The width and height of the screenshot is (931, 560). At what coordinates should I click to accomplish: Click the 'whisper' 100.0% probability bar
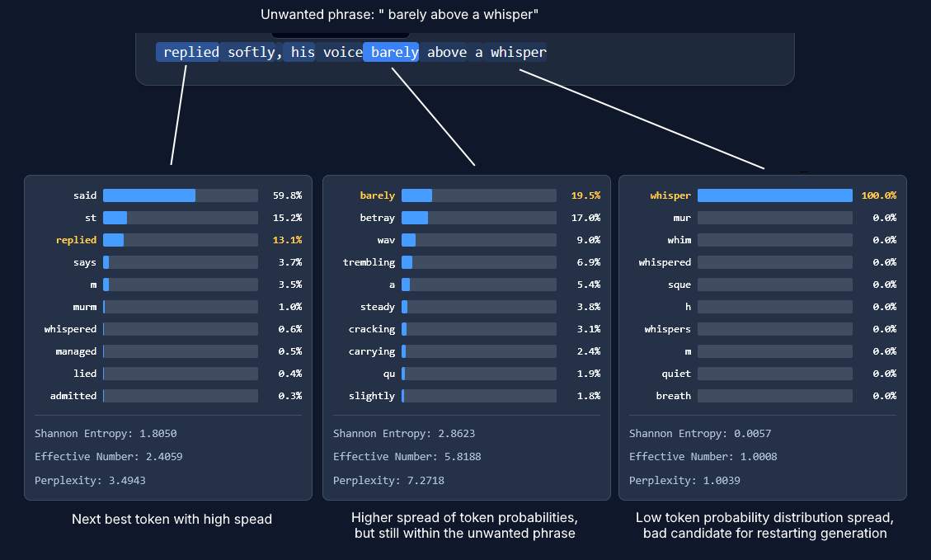pos(775,195)
